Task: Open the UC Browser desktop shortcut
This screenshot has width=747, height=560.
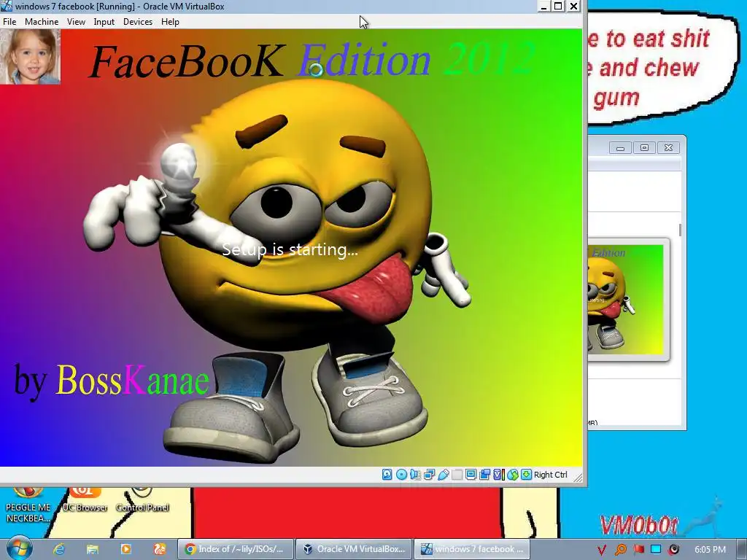Action: click(x=85, y=499)
